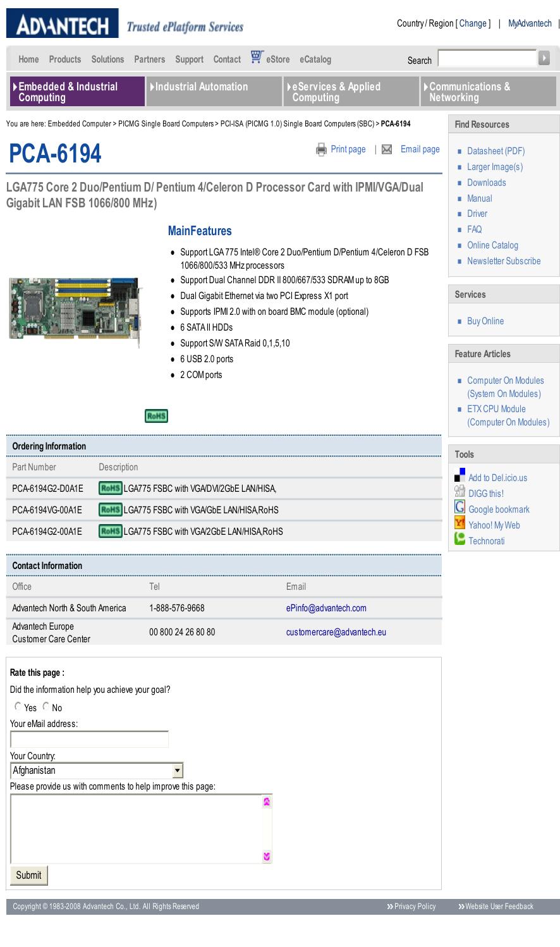The image size is (560, 947).
Task: Open Contact in top navigation
Action: pyautogui.click(x=227, y=59)
